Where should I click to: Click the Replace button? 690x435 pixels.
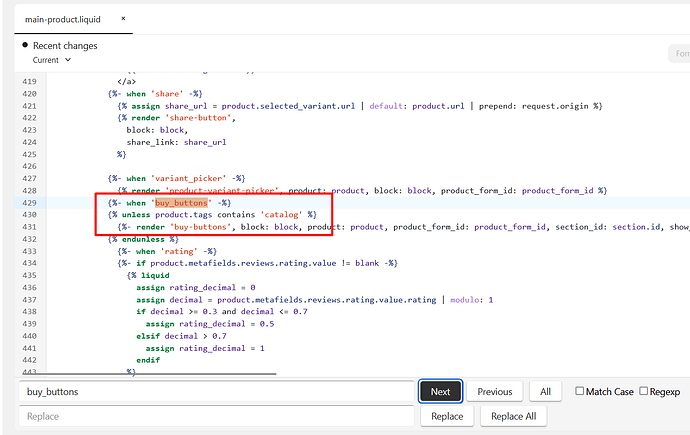[447, 416]
